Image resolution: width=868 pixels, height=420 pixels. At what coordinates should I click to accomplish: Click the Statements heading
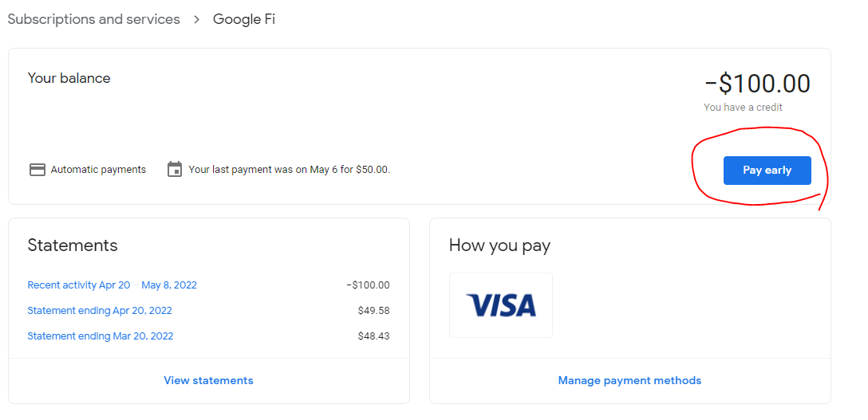pos(73,245)
